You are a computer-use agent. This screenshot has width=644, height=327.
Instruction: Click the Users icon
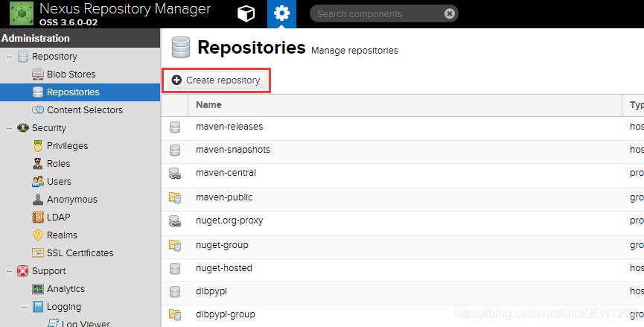pyautogui.click(x=38, y=182)
